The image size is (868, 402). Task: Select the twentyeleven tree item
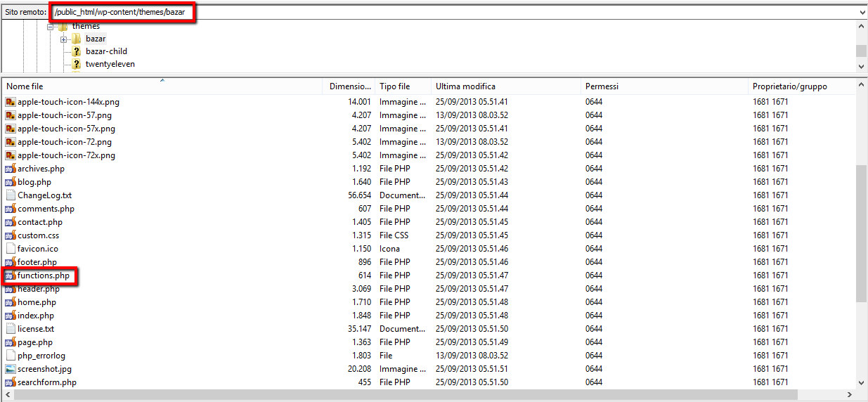110,64
